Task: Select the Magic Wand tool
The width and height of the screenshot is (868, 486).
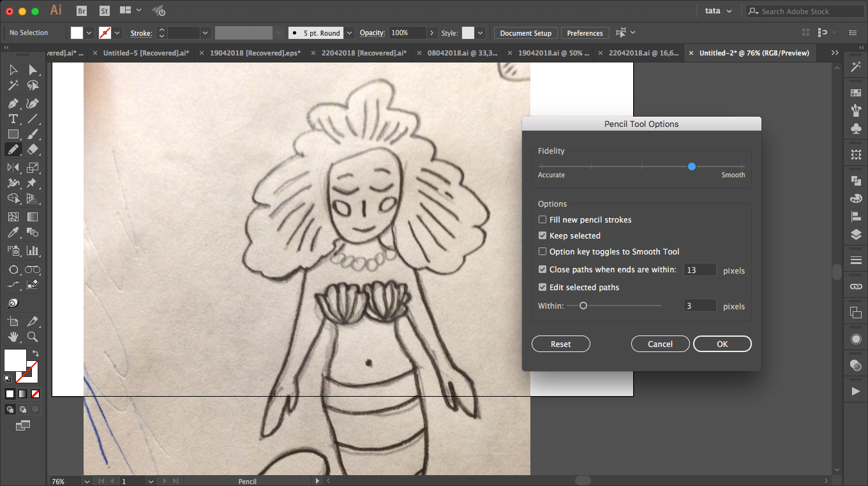Action: pyautogui.click(x=13, y=85)
